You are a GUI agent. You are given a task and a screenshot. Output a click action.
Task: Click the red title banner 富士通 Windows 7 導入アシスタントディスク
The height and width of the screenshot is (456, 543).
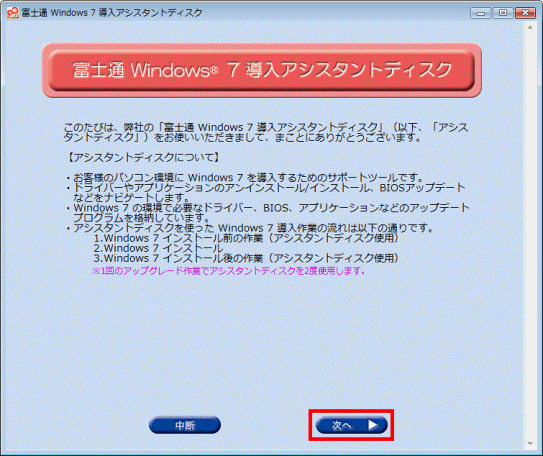pyautogui.click(x=262, y=70)
